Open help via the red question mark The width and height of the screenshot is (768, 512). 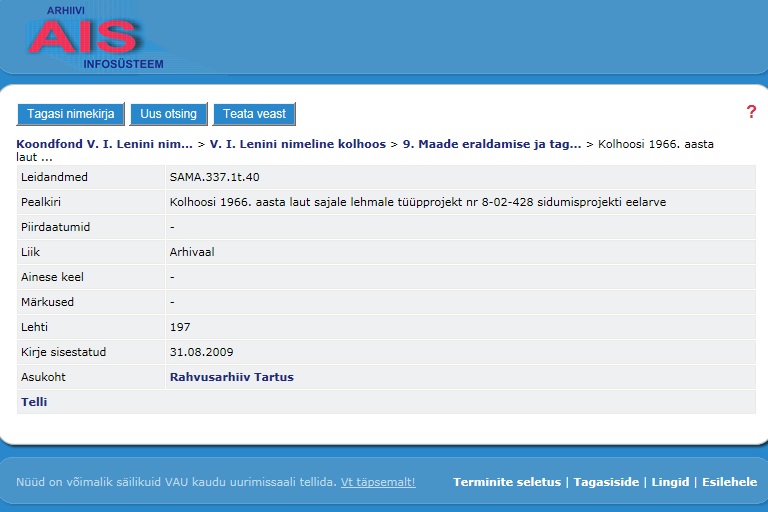(x=751, y=112)
